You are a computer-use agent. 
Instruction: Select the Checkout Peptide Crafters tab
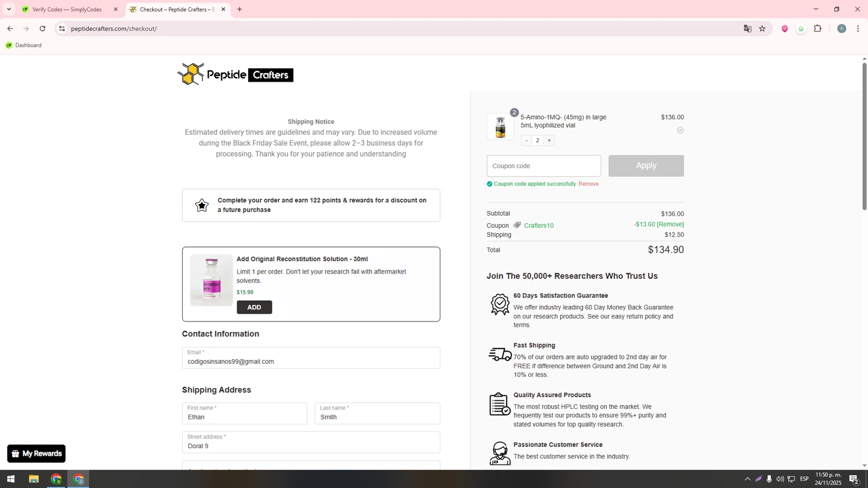click(176, 9)
